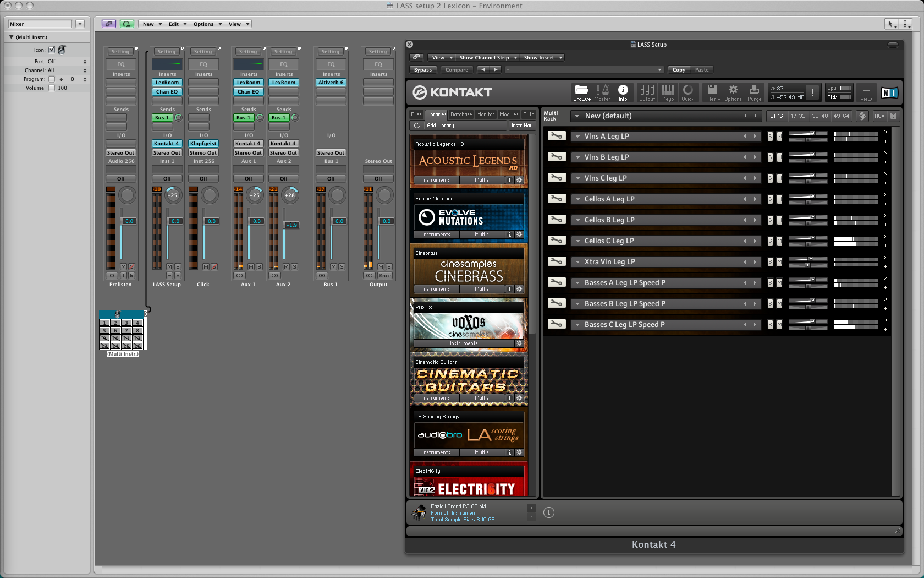Click the info circle in Kontakt footer
Screen dimensions: 924x578
549,512
